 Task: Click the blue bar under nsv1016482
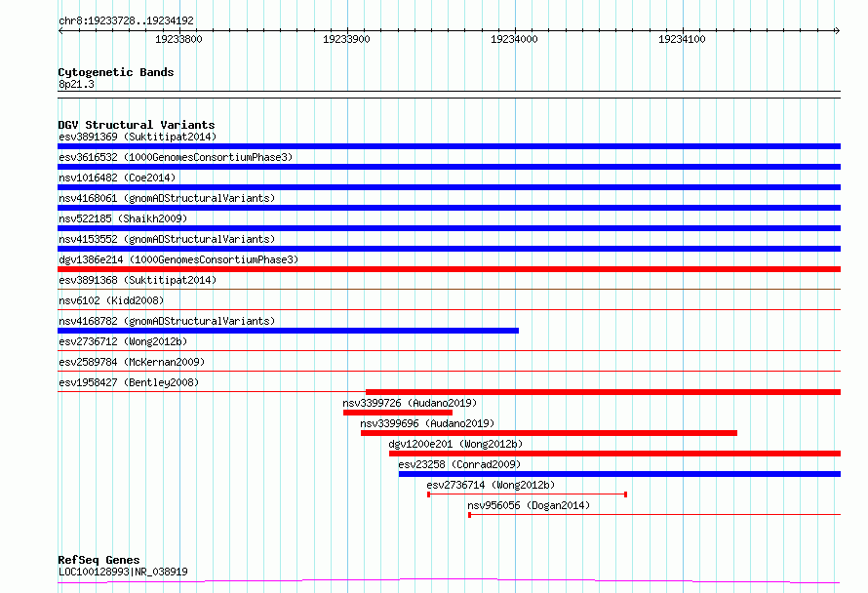(449, 187)
